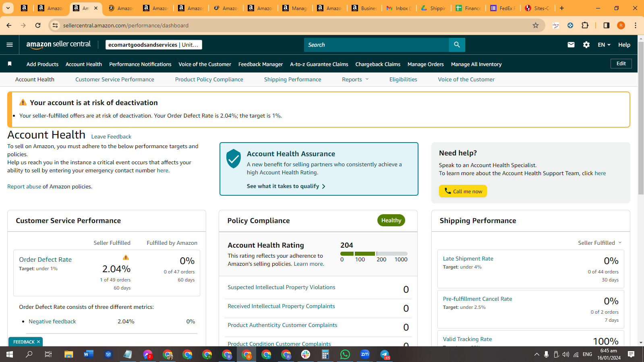The height and width of the screenshot is (362, 644).
Task: Click the Order Defect Rate warning triangle
Action: (126, 257)
